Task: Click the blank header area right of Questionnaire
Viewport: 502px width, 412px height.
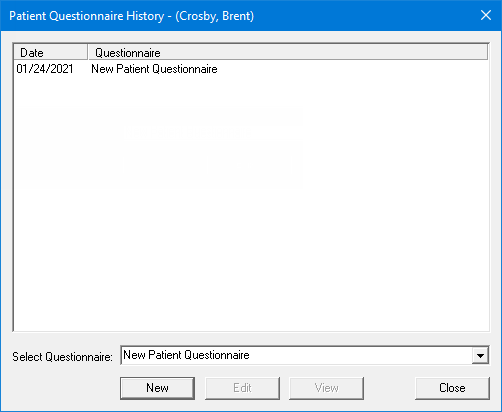Action: point(323,52)
